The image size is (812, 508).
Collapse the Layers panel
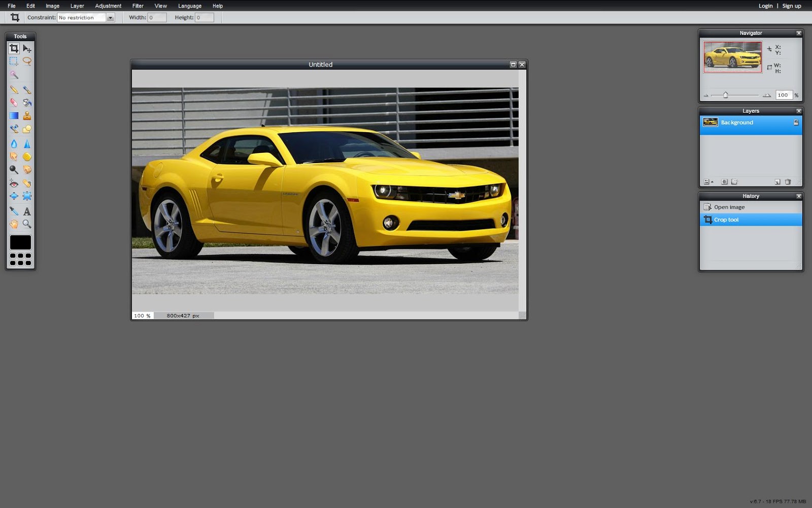pos(798,110)
